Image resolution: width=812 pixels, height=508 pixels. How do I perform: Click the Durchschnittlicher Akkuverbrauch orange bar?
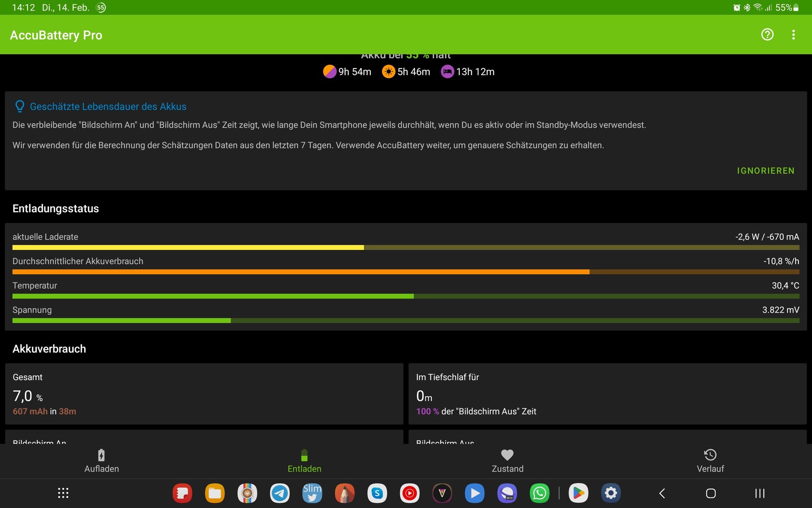point(406,272)
